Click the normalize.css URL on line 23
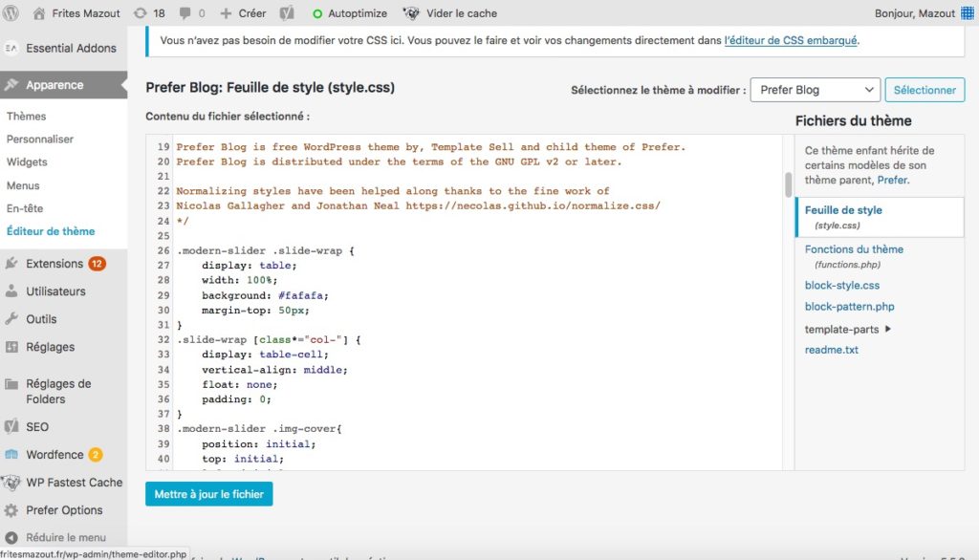The height and width of the screenshot is (560, 979). pyautogui.click(x=533, y=206)
